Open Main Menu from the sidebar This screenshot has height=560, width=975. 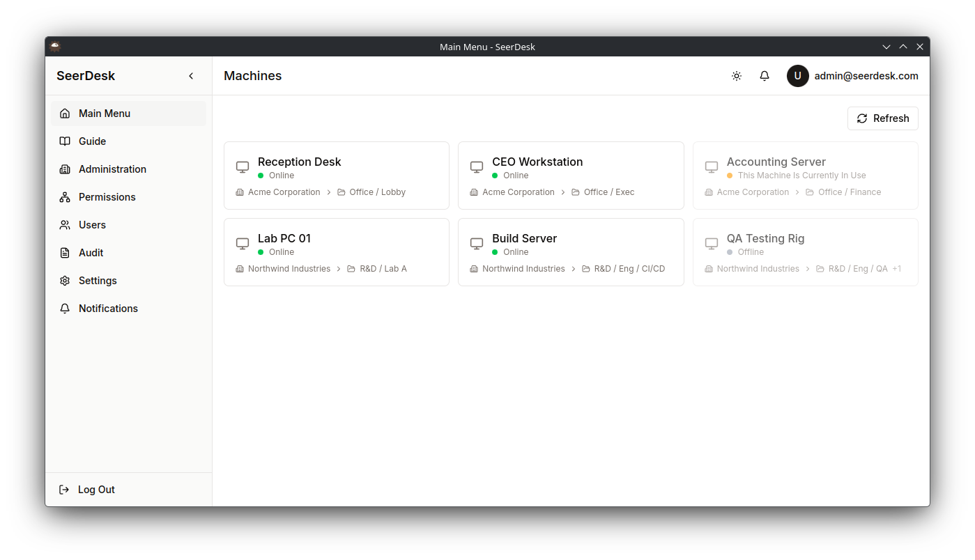pyautogui.click(x=105, y=113)
